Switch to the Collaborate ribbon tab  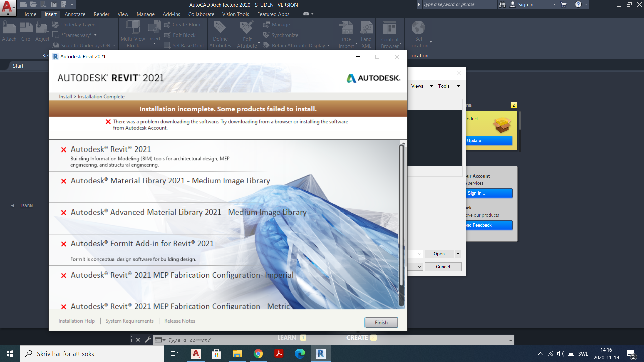[201, 14]
